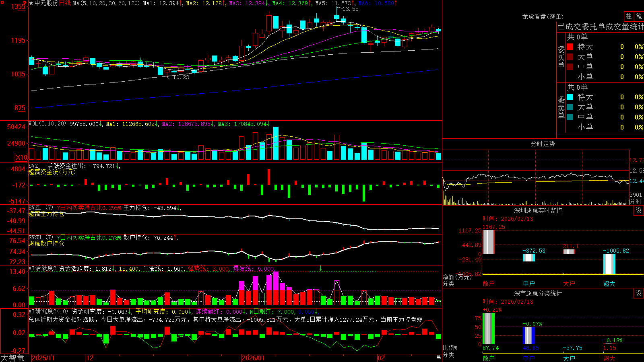This screenshot has height=362, width=644.
Task: Click the red question mark icon
Action: pos(25,3)
